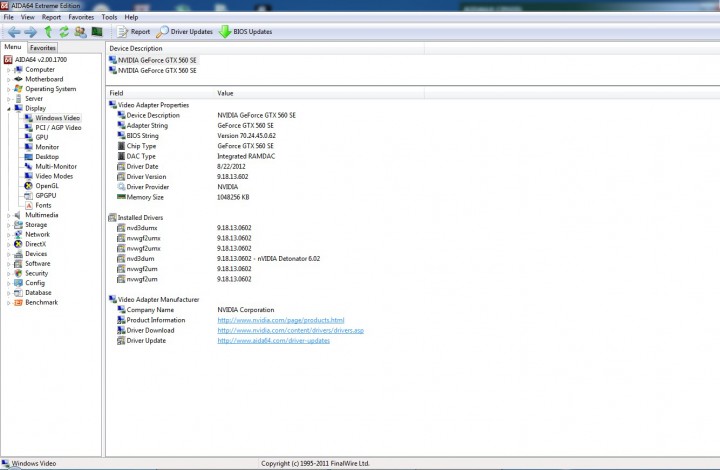The width and height of the screenshot is (720, 470).
Task: Click the Devices icon in tree
Action: tap(18, 254)
